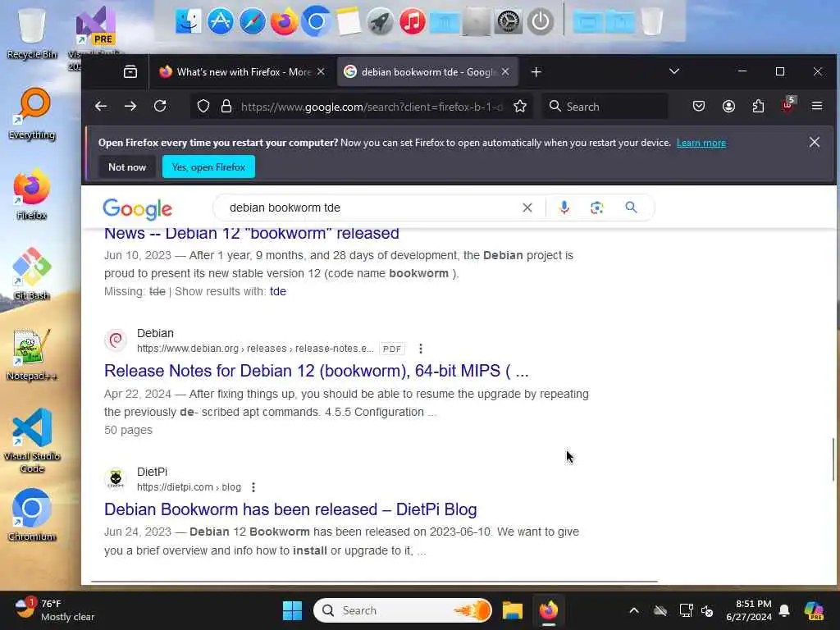Open DietPi Blog Bookworm released result
The height and width of the screenshot is (630, 840).
[290, 509]
